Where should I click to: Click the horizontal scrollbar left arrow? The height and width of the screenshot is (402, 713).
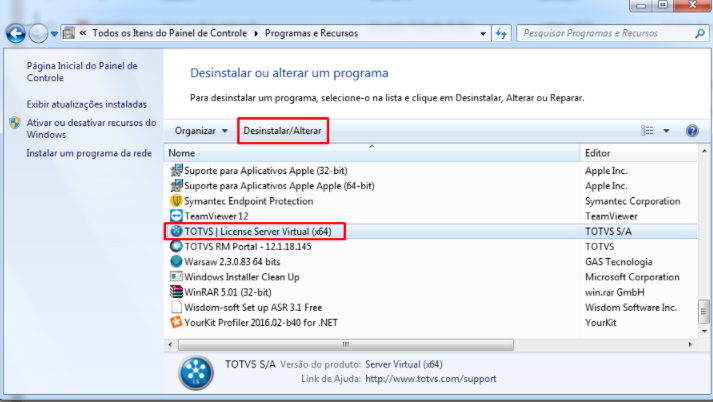(x=171, y=345)
